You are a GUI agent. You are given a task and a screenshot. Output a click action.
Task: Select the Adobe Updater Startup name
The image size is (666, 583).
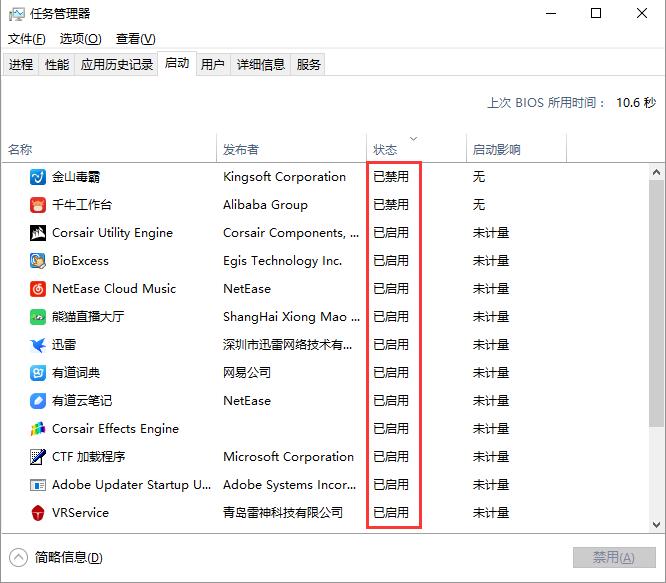pos(132,485)
